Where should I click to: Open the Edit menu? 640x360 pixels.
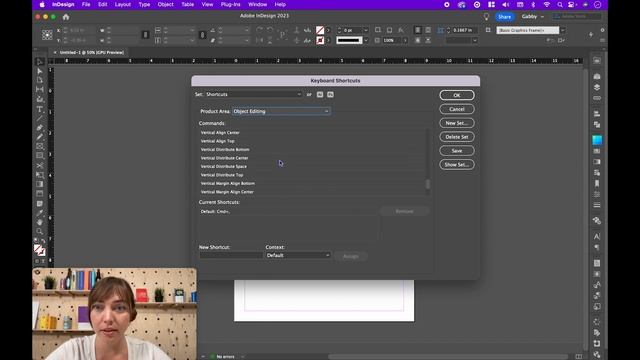coord(102,4)
